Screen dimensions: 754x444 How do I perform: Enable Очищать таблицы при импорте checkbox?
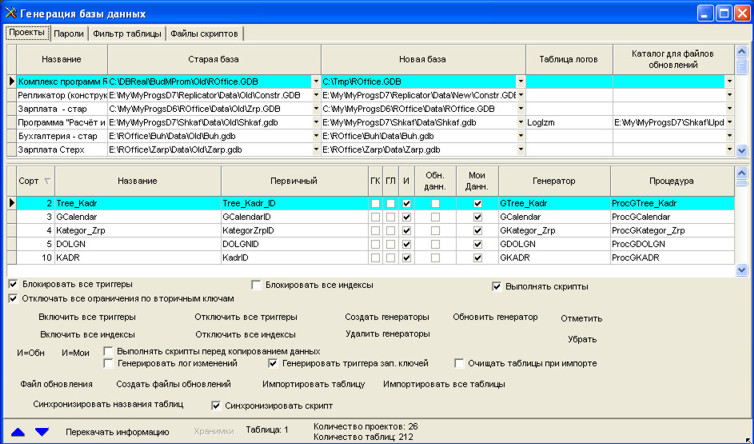tap(460, 364)
